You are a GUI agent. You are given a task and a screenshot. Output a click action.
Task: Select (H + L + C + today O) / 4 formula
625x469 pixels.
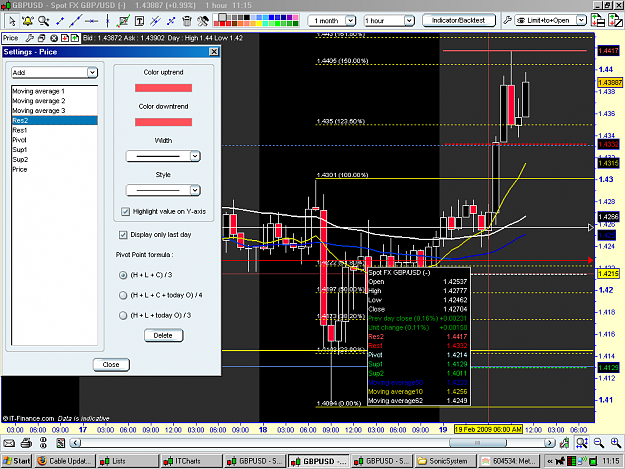pyautogui.click(x=123, y=295)
